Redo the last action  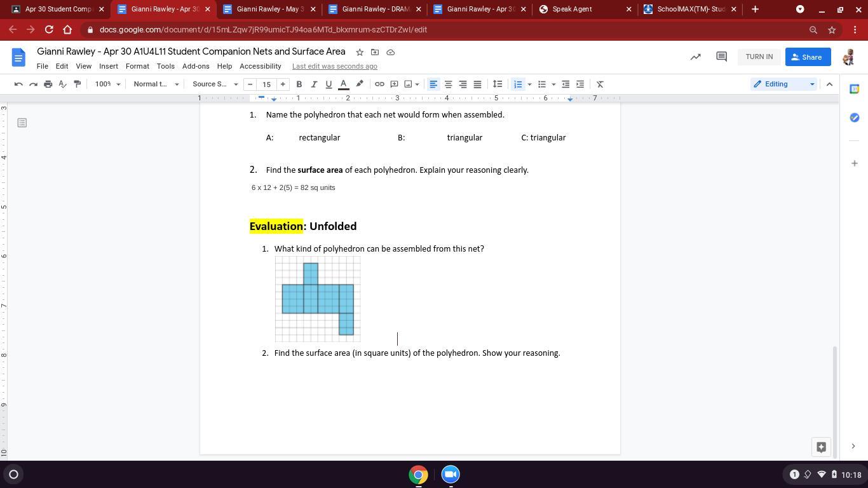coord(33,84)
